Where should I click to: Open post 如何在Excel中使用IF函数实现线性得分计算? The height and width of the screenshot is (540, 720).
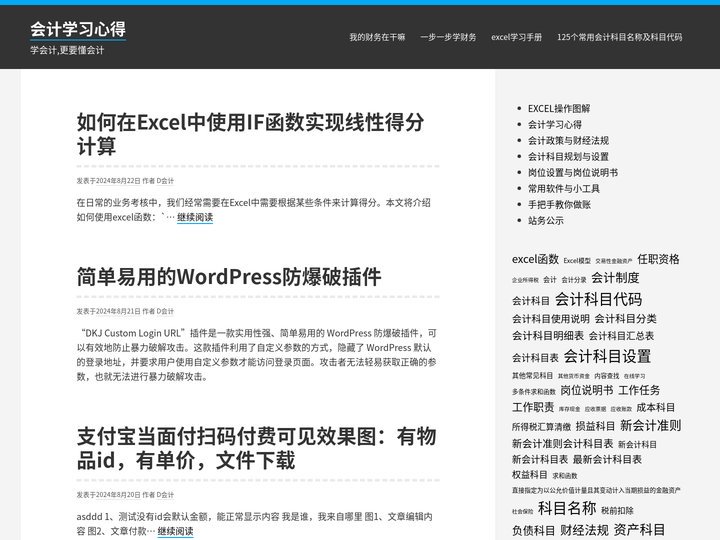click(x=250, y=134)
